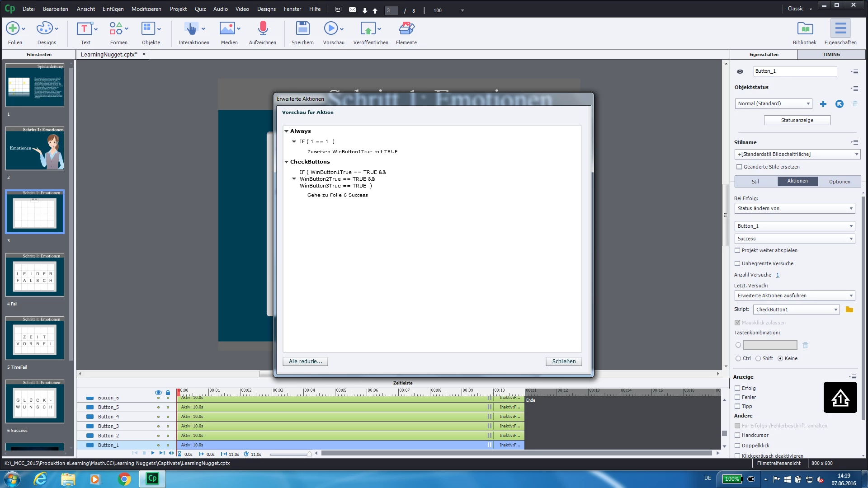Click the Speichern save icon

(x=302, y=29)
